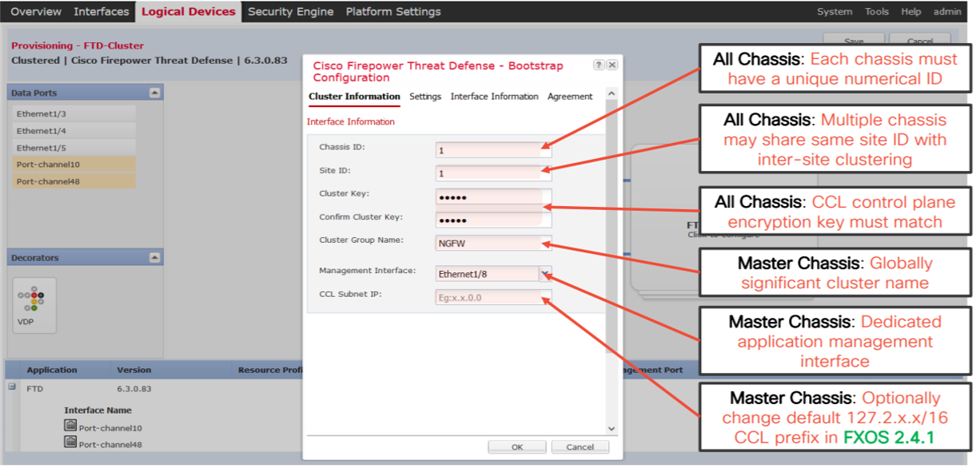980x468 pixels.
Task: Click the Site ID field
Action: 493,173
